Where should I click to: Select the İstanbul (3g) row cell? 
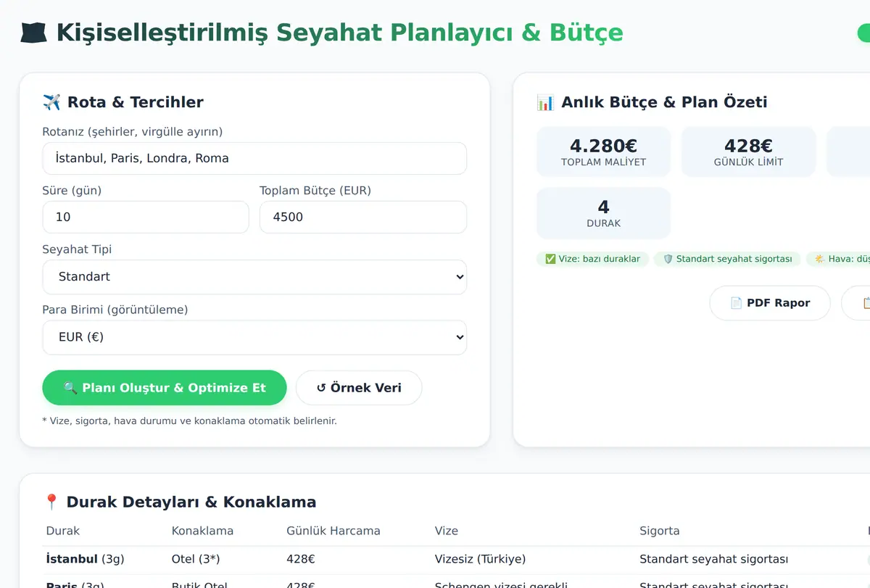(85, 559)
